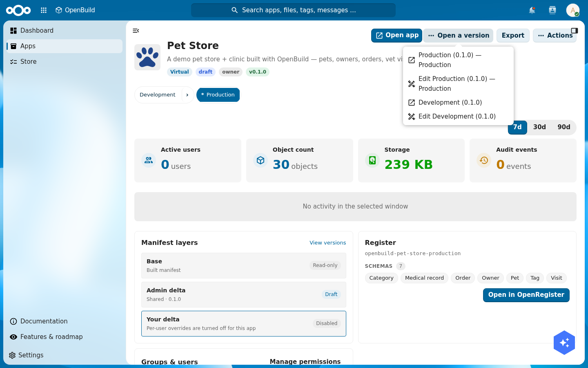Click the v0.1.0 version badge
Screen dimensions: 588x368
click(x=257, y=72)
